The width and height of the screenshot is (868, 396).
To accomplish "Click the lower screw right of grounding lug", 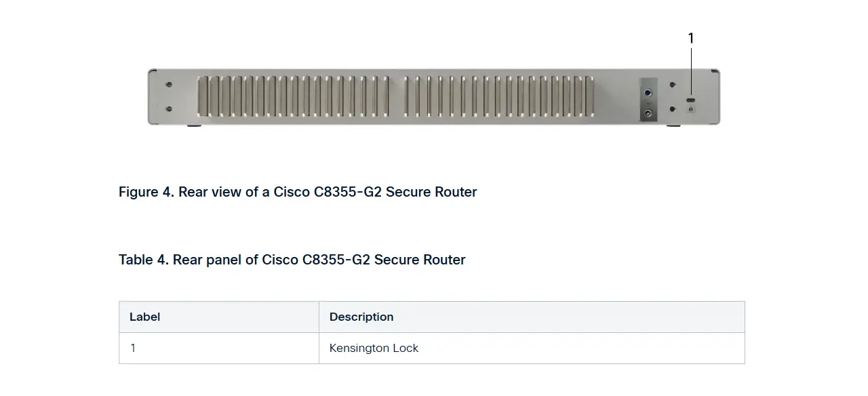I will coord(672,108).
